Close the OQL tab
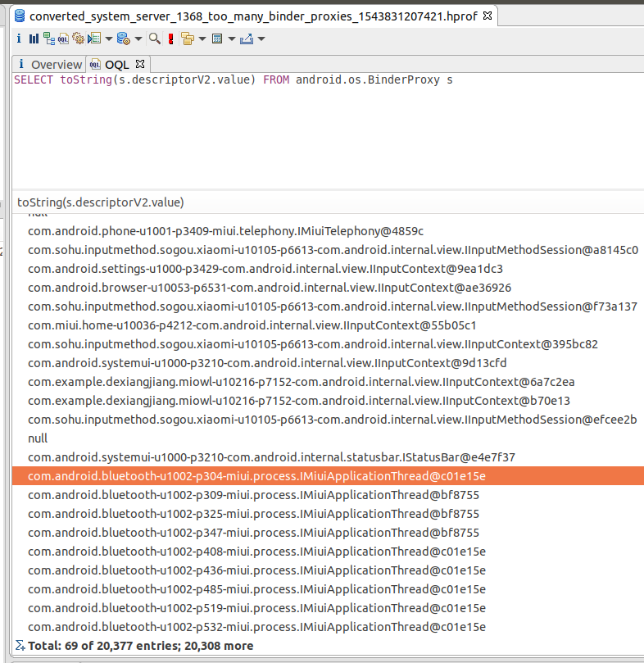 tap(140, 64)
